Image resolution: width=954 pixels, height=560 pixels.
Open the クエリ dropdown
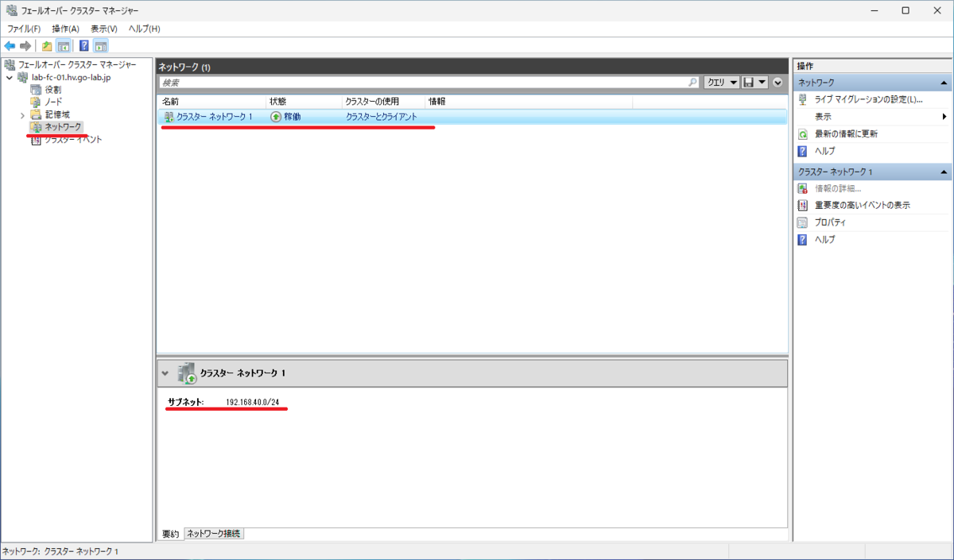[x=722, y=82]
